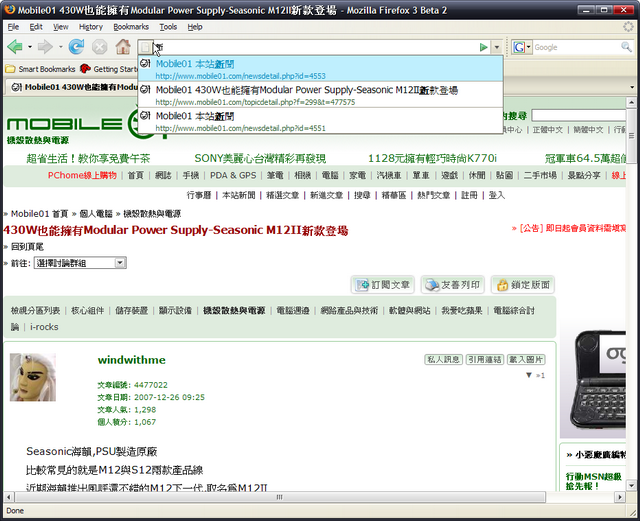The image size is (640, 521).
Task: Click the 私人訊息 button
Action: point(444,359)
